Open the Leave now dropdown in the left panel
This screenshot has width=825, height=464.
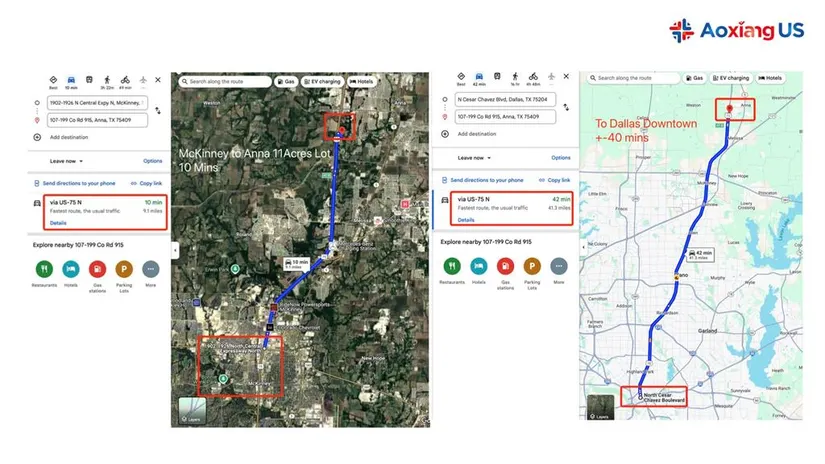tap(67, 160)
